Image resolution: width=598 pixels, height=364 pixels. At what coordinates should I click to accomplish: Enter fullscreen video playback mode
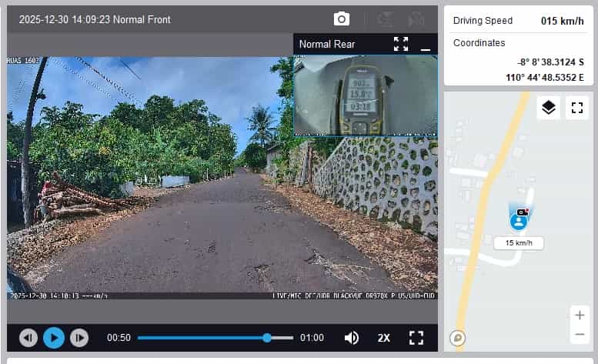pyautogui.click(x=416, y=338)
